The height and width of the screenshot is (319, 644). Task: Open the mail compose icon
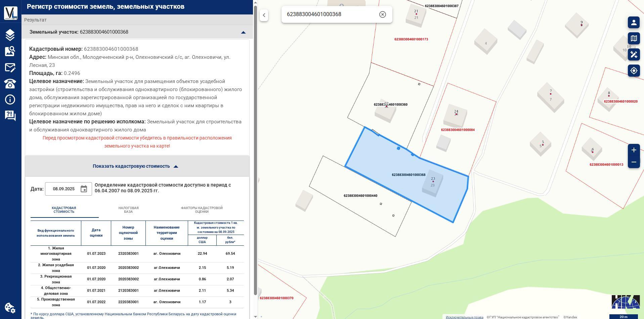pyautogui.click(x=10, y=68)
